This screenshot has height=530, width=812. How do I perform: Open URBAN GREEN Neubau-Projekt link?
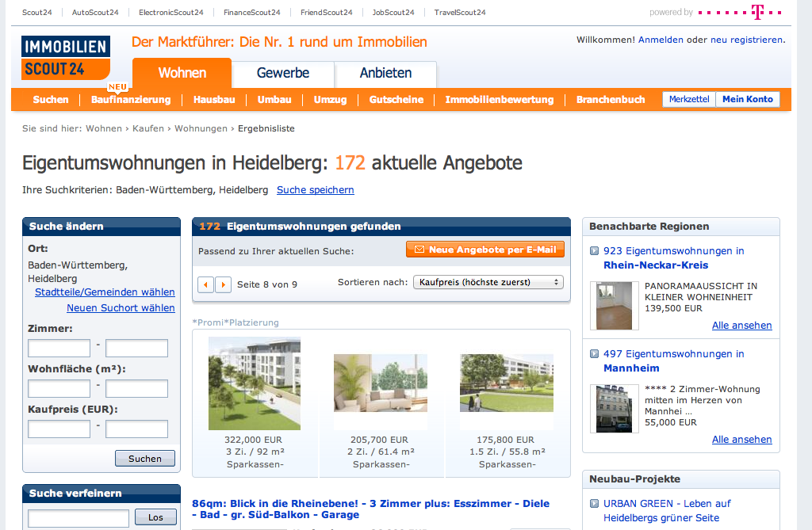pos(667,511)
